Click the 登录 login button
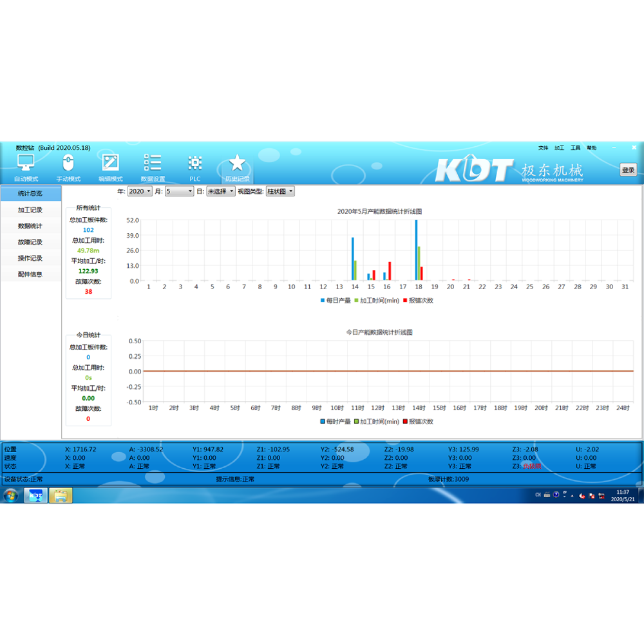Viewport: 644px width, 644px height. 628,170
